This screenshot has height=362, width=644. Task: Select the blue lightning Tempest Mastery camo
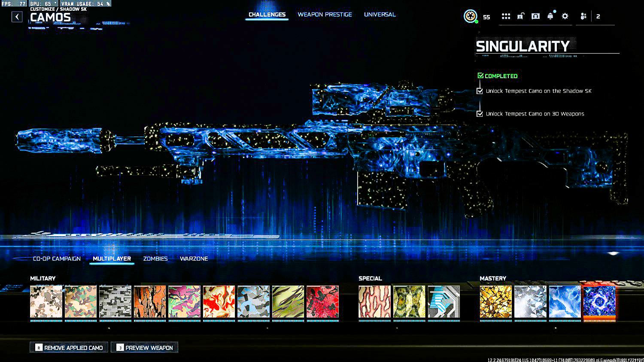click(x=565, y=302)
